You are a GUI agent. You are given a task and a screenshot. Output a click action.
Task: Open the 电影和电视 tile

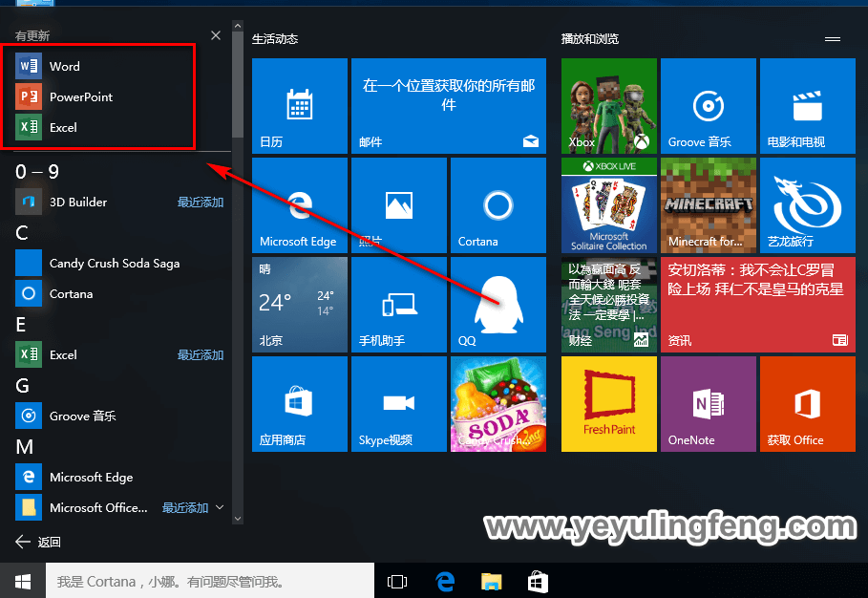point(808,106)
